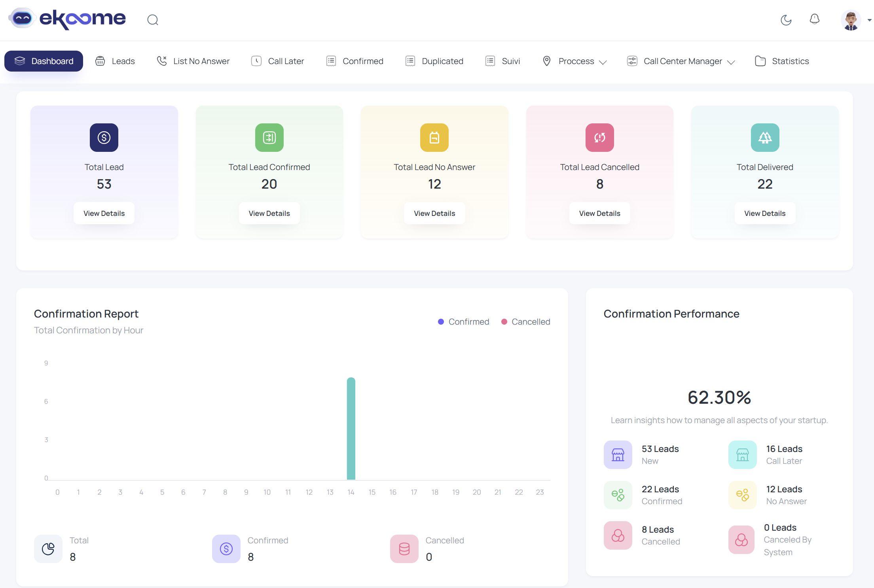Open the user avatar menu
This screenshot has width=874, height=588.
pyautogui.click(x=851, y=20)
